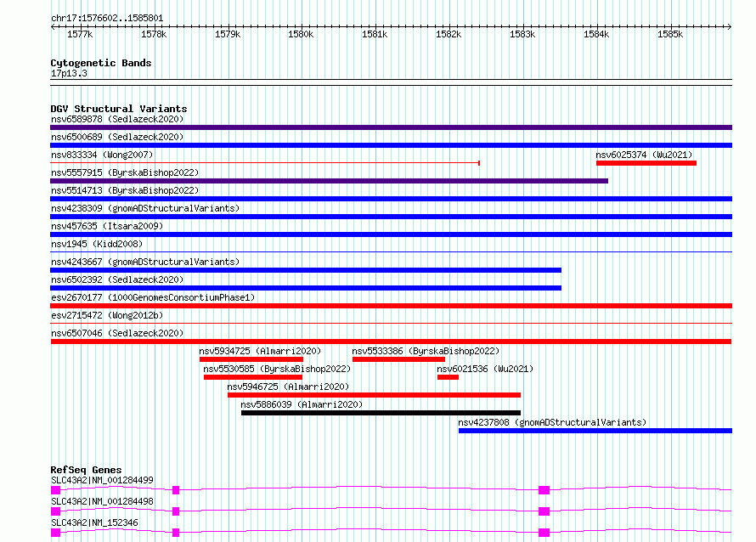Select nsv5514713 (ByrskaBishop2022) label
The height and width of the screenshot is (542, 756).
[x=125, y=190]
